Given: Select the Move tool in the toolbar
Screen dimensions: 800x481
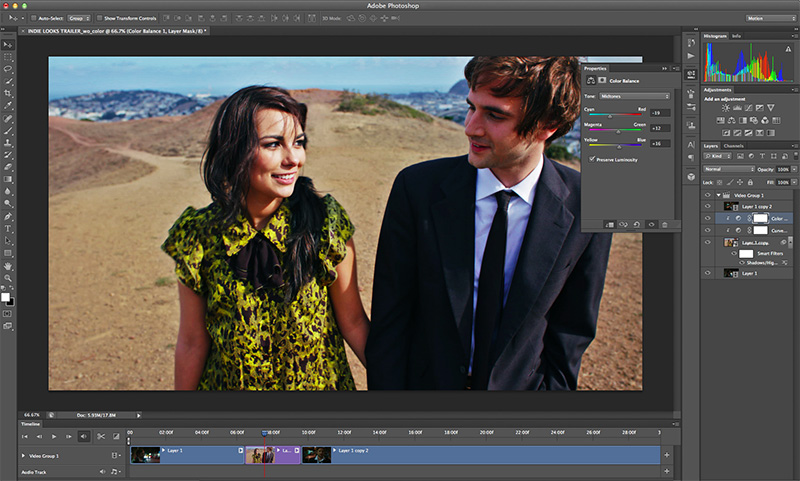Looking at the screenshot, I should pyautogui.click(x=8, y=45).
